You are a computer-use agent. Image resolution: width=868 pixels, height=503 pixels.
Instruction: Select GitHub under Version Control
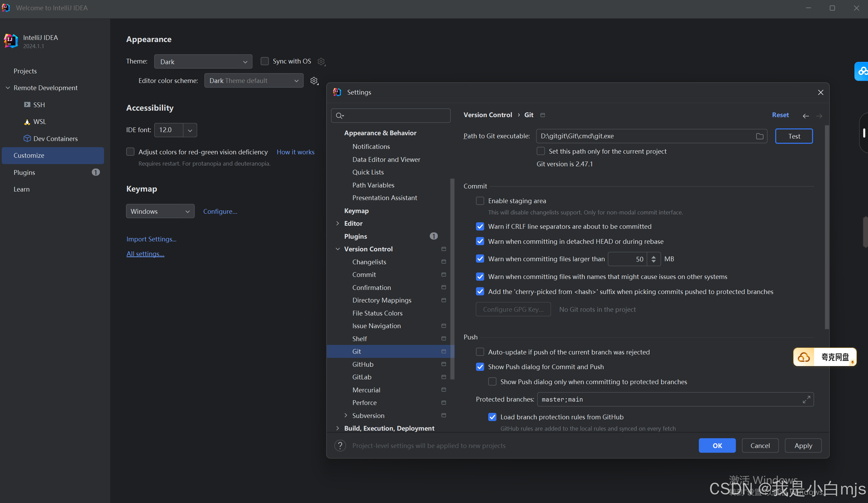tap(363, 364)
